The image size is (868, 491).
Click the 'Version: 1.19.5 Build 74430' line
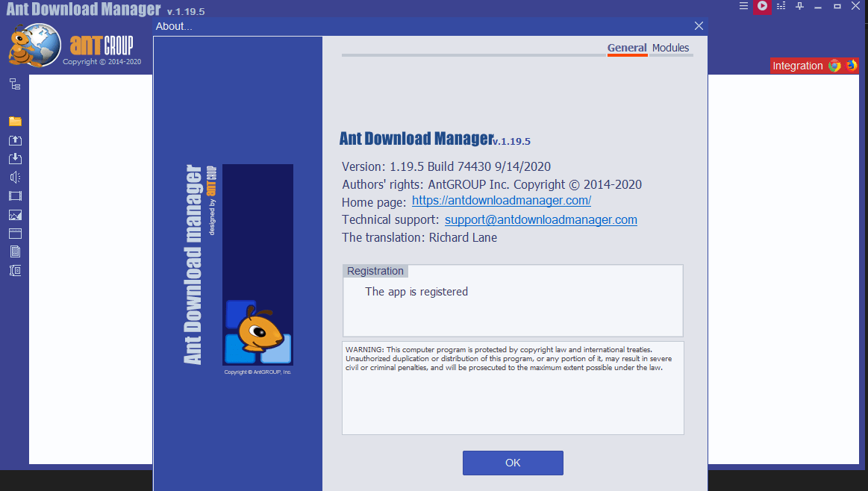[x=446, y=166]
